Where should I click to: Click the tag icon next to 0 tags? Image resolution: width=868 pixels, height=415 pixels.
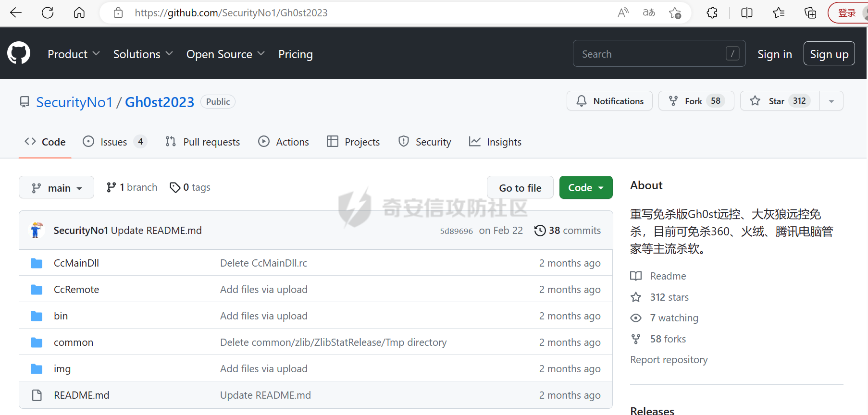point(175,187)
